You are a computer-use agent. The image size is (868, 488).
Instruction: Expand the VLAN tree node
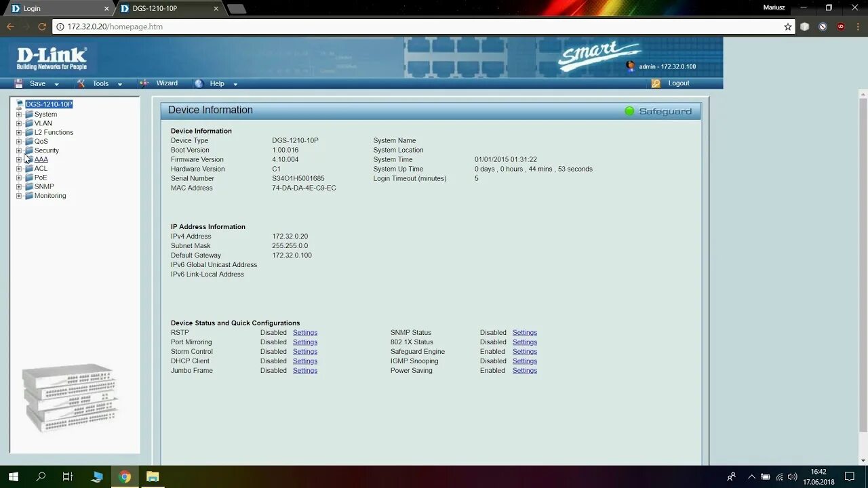19,123
